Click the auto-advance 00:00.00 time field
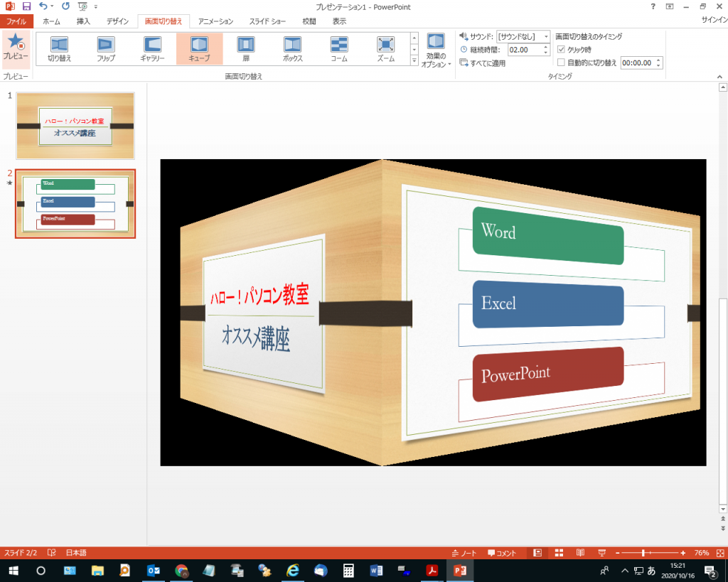Image resolution: width=728 pixels, height=582 pixels. click(638, 63)
